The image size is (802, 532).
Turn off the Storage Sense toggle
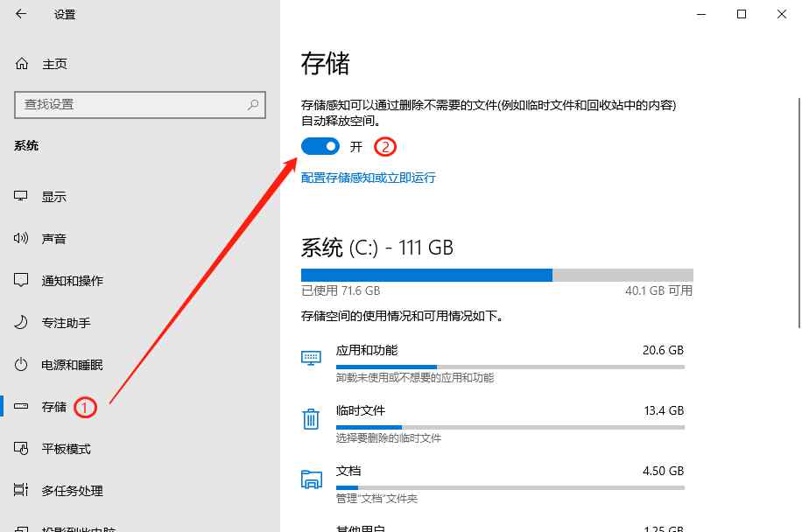coord(320,146)
